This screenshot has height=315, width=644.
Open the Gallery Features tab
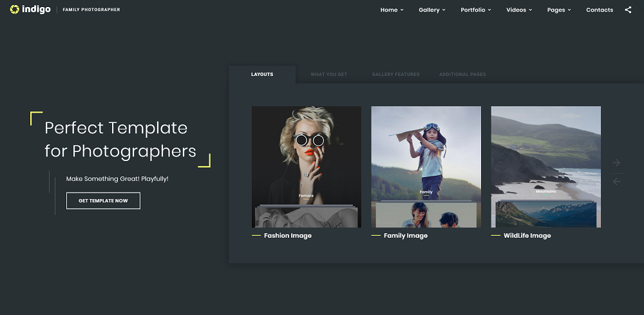coord(395,75)
